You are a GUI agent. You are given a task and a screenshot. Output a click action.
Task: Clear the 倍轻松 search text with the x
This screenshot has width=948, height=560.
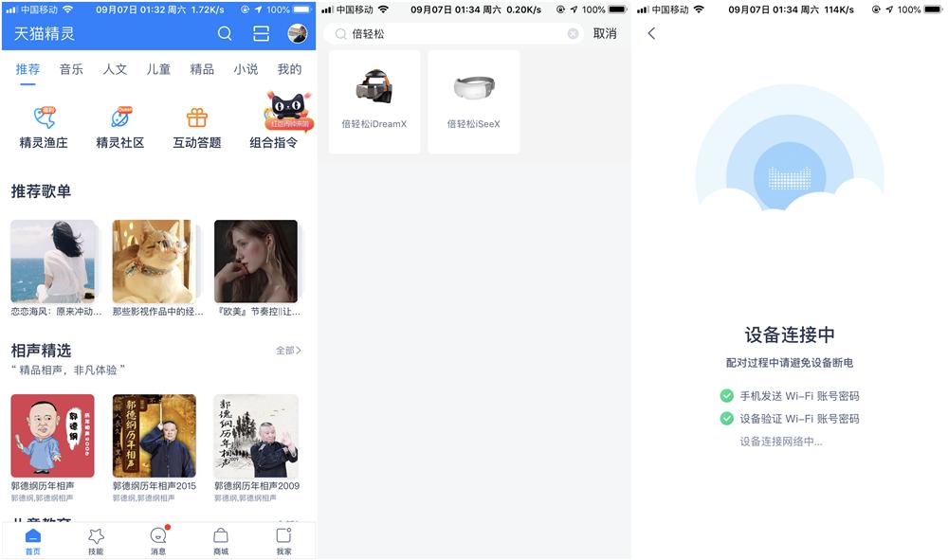click(573, 33)
